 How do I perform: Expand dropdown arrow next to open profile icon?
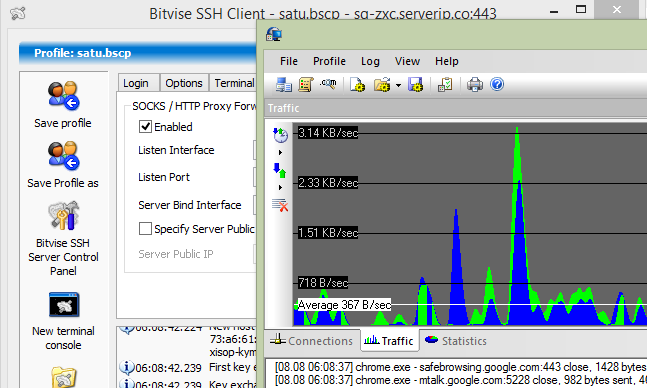(398, 85)
